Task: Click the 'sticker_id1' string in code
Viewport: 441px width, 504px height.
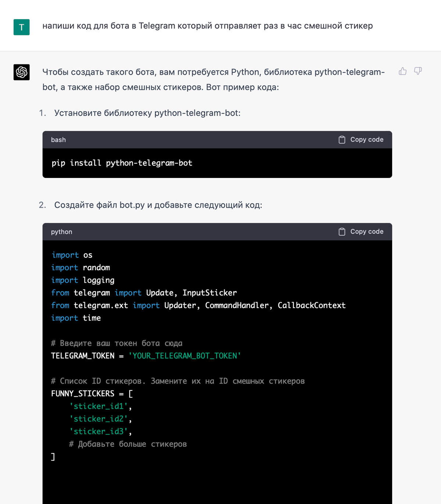Action: point(98,406)
